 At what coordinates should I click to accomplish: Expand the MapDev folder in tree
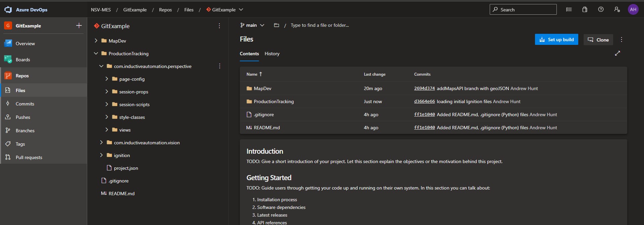(96, 41)
